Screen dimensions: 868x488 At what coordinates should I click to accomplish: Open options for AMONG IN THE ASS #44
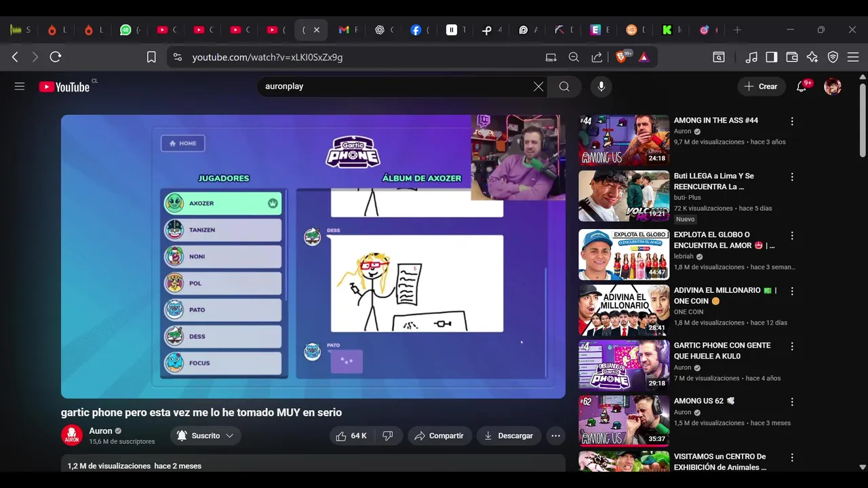click(x=791, y=121)
